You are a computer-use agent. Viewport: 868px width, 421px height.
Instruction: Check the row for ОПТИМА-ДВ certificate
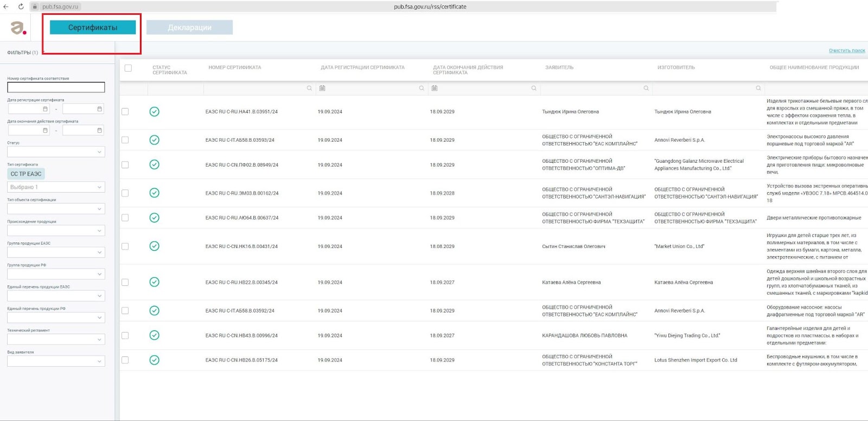(x=125, y=164)
